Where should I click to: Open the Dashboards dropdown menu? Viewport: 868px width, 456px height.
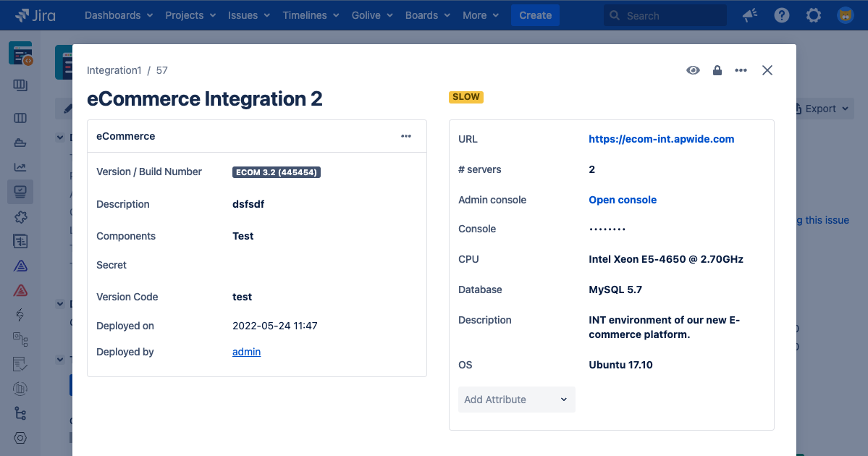119,15
